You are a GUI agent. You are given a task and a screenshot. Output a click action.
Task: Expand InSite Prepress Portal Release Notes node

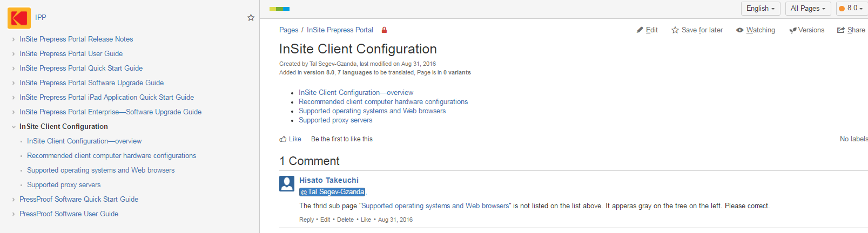coord(14,39)
